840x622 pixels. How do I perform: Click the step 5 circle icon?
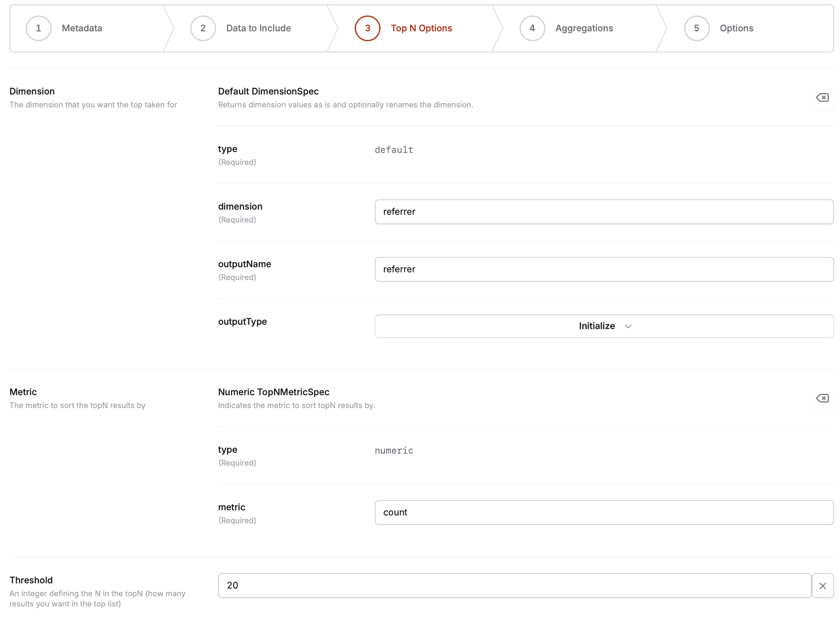pyautogui.click(x=697, y=28)
